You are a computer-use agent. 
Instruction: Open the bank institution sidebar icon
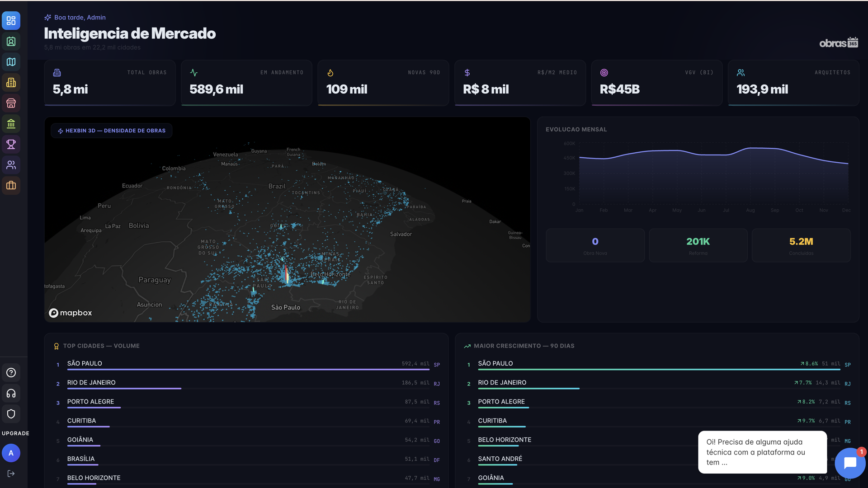11,124
